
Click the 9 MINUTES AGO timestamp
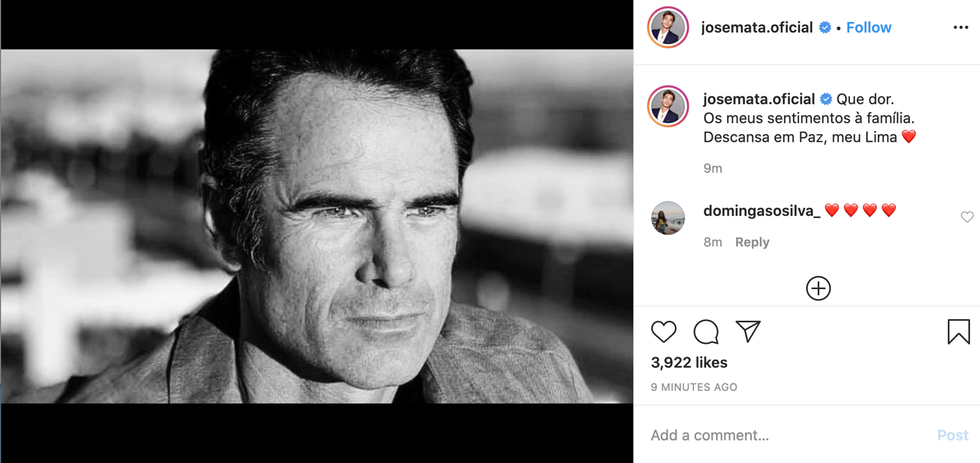pyautogui.click(x=693, y=387)
